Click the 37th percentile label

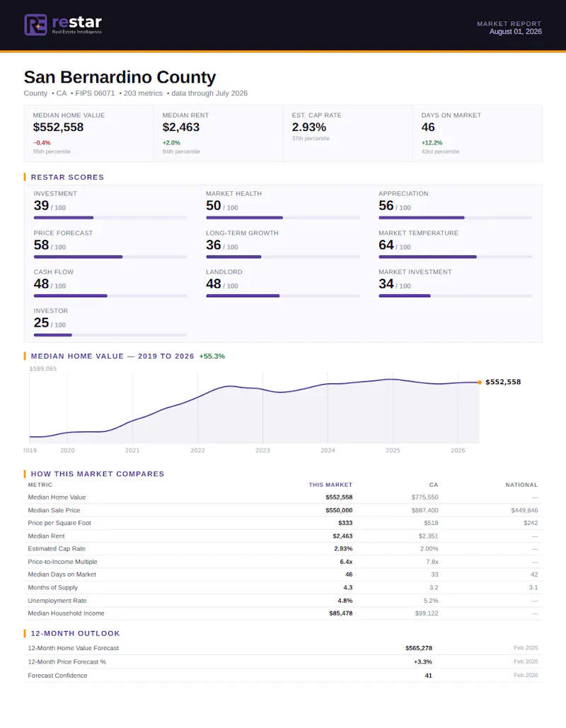click(x=310, y=139)
